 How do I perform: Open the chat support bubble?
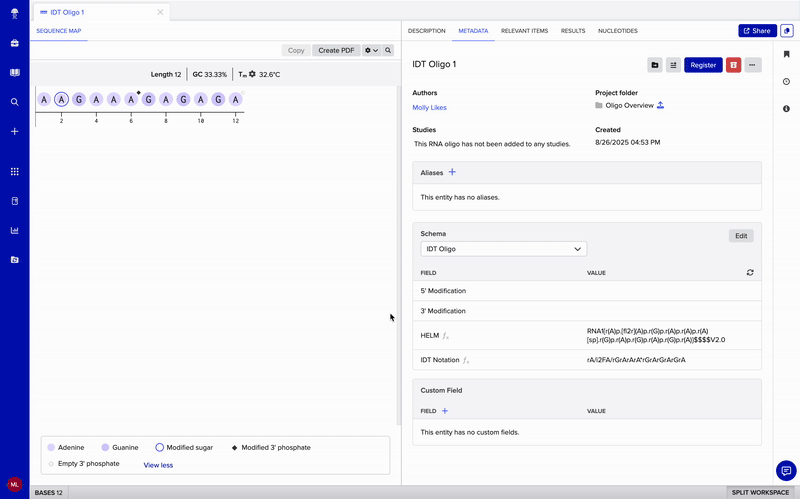coord(786,470)
